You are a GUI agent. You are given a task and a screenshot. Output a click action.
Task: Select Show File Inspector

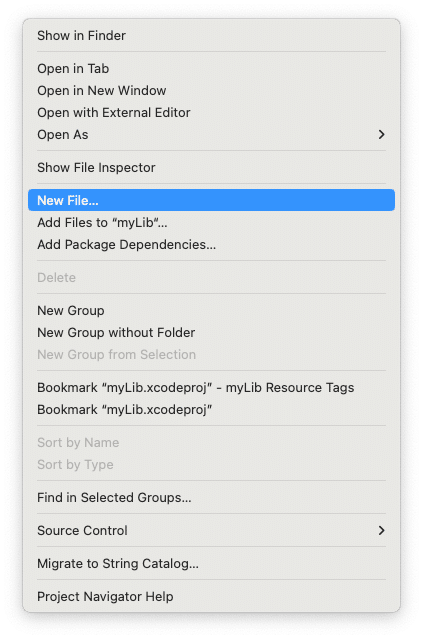[x=211, y=167]
